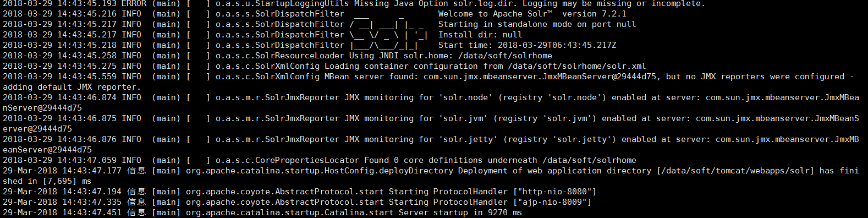Click the text 'MBean server found:'
Screen dimensions: 868x218
coord(371,77)
